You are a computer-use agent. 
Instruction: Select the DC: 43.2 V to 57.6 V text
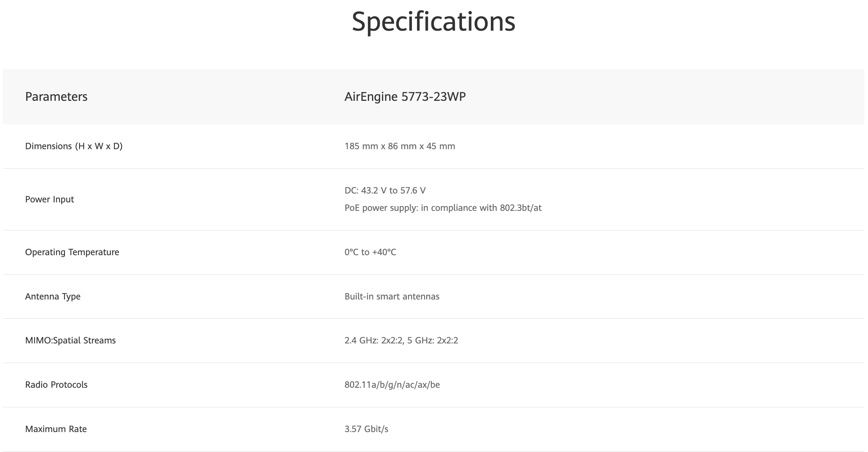(x=385, y=191)
